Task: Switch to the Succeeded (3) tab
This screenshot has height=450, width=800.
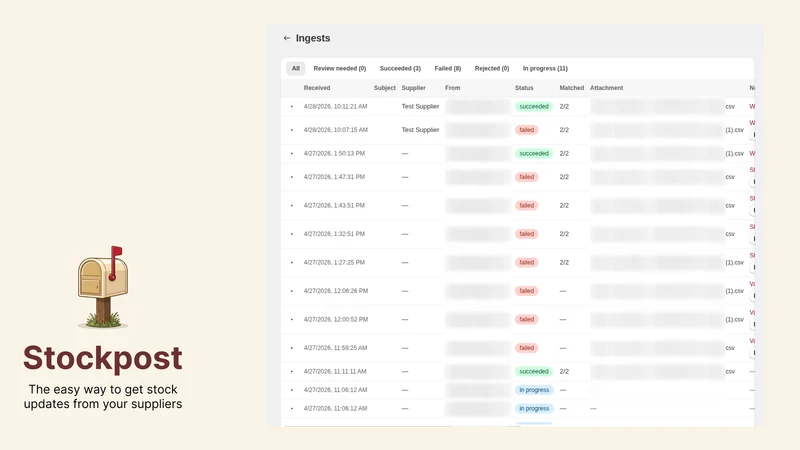Action: pos(400,68)
